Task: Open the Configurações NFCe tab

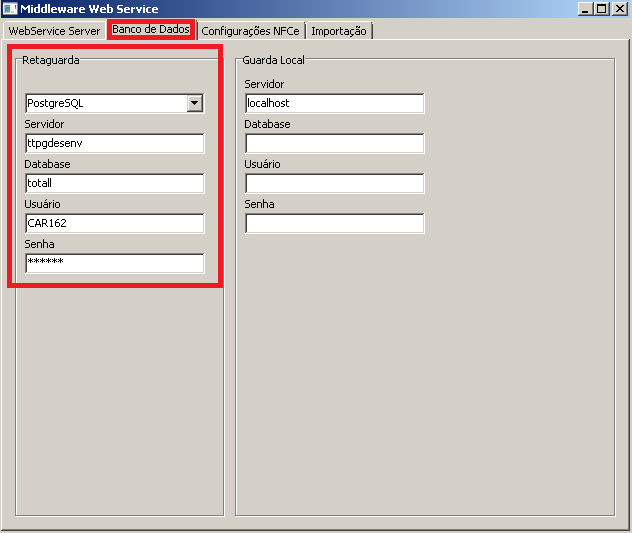Action: 250,31
